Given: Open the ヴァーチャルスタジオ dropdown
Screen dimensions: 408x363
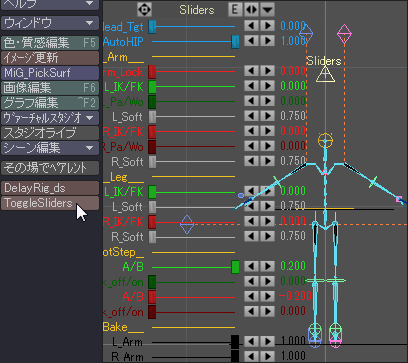Looking at the screenshot, I should [50, 118].
